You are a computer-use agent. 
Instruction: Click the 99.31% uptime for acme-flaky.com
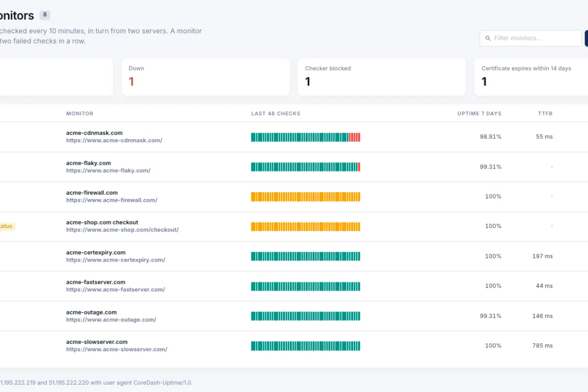click(490, 167)
